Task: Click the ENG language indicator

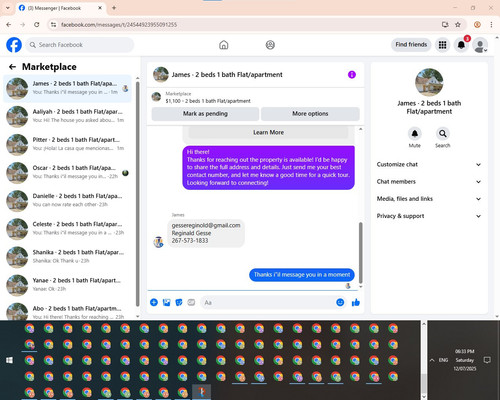Action: pos(443,360)
